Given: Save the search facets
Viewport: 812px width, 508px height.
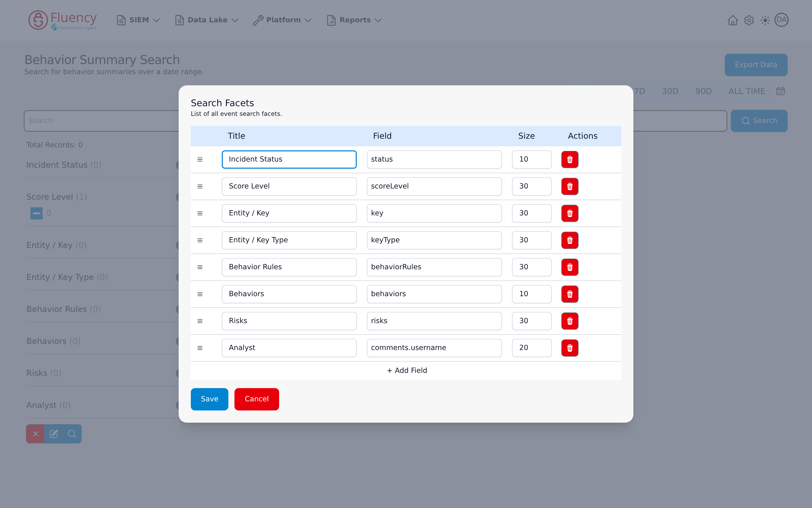Looking at the screenshot, I should [x=209, y=399].
